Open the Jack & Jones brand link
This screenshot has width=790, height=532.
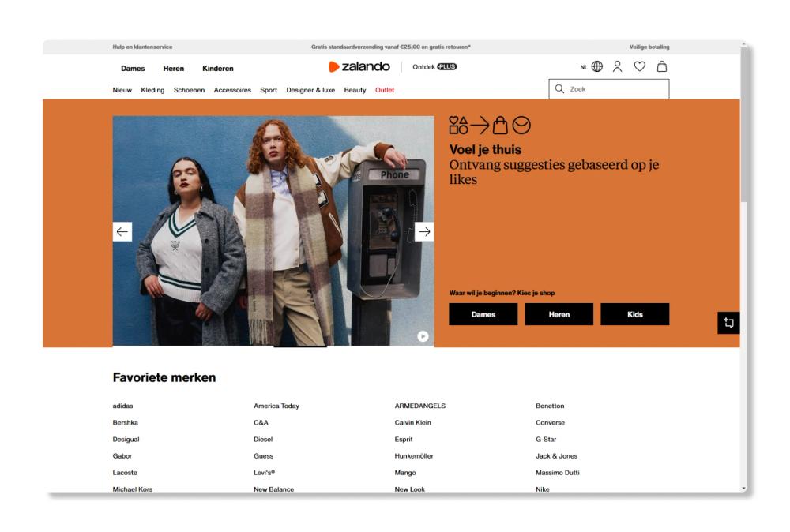pos(556,456)
